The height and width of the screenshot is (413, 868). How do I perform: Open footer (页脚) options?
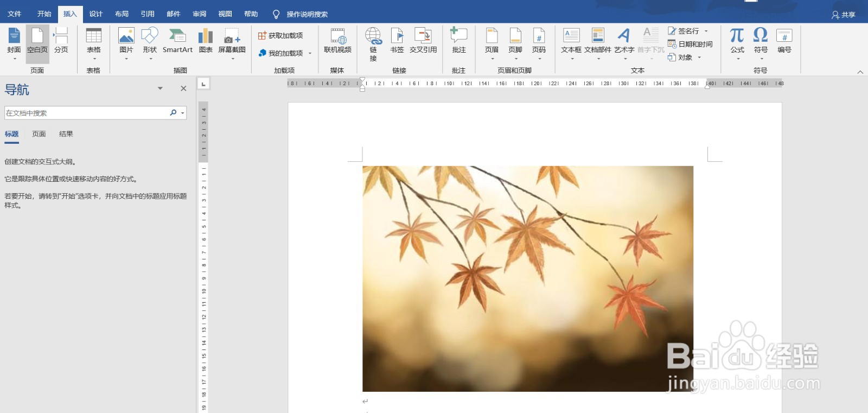click(x=515, y=43)
